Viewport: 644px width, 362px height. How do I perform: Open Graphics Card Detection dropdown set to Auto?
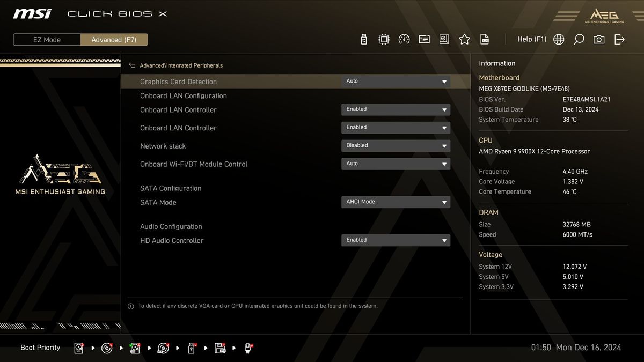pyautogui.click(x=396, y=82)
